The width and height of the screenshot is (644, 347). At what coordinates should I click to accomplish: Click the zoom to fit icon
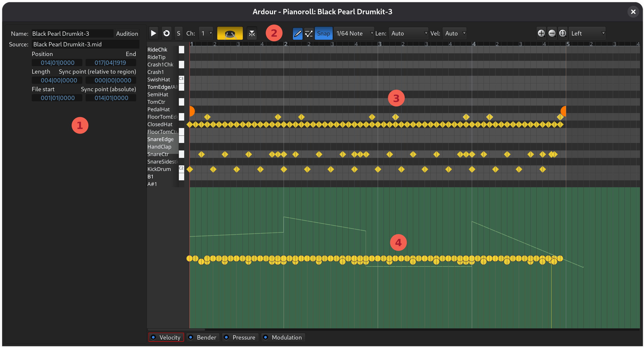click(x=562, y=33)
